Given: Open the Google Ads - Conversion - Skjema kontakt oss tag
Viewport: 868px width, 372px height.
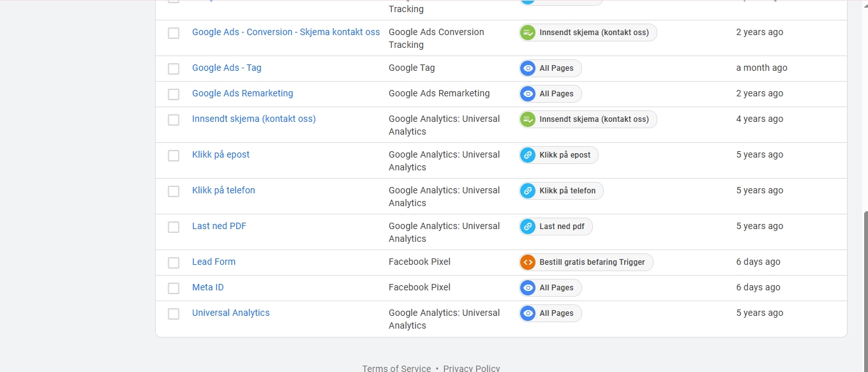Looking at the screenshot, I should point(286,32).
